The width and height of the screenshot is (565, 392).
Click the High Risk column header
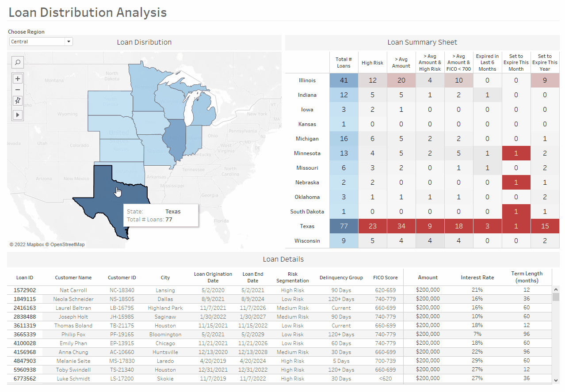pos(373,63)
